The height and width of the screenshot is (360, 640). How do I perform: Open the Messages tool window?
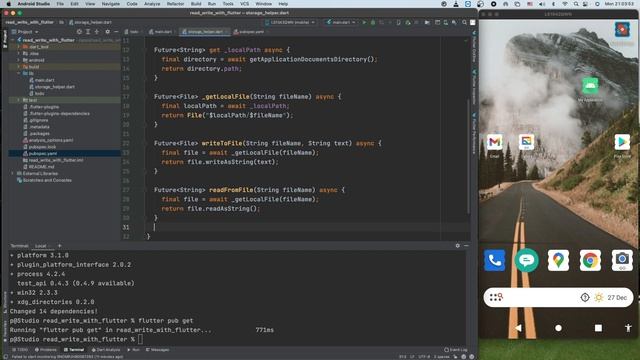pyautogui.click(x=158, y=350)
